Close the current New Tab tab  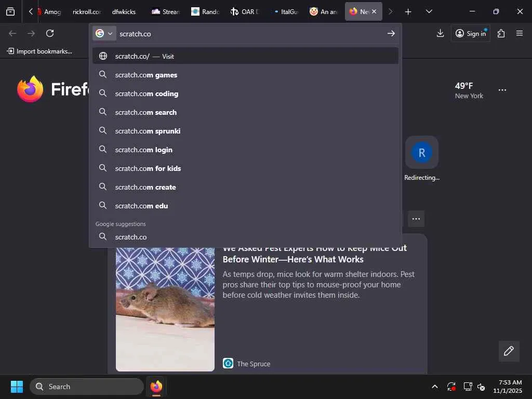pos(374,11)
